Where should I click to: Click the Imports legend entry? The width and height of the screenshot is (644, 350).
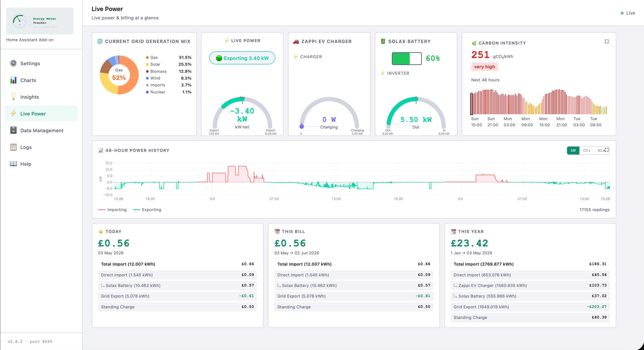pos(169,85)
